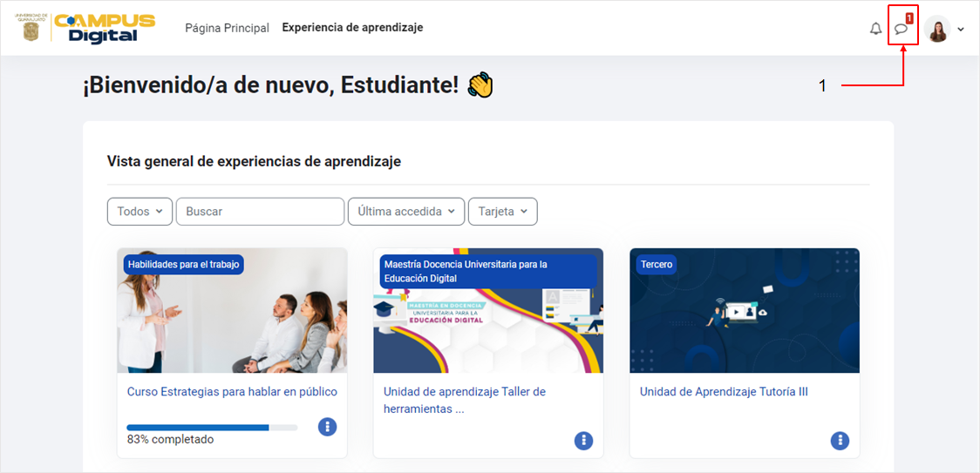The image size is (980, 473).
Task: Open Experiencia de aprendizaje tab
Action: (x=352, y=28)
